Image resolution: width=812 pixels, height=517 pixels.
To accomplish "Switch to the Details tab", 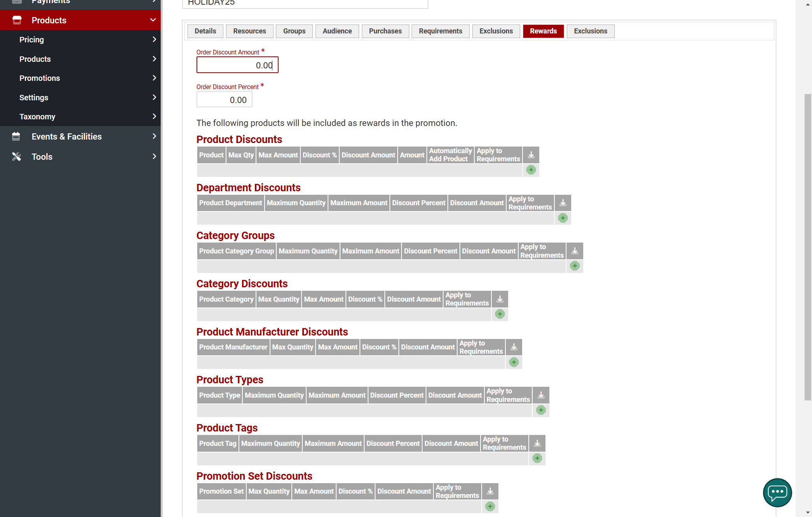I will (x=205, y=31).
